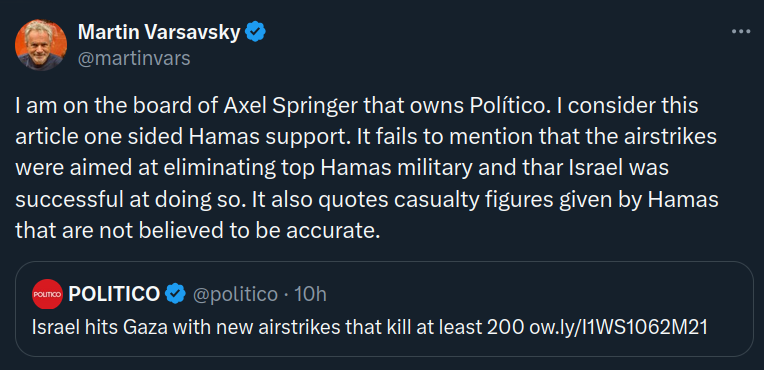Open the ow.ly/I1WS1062M21 link
Image resolution: width=764 pixels, height=370 pixels.
pos(618,328)
